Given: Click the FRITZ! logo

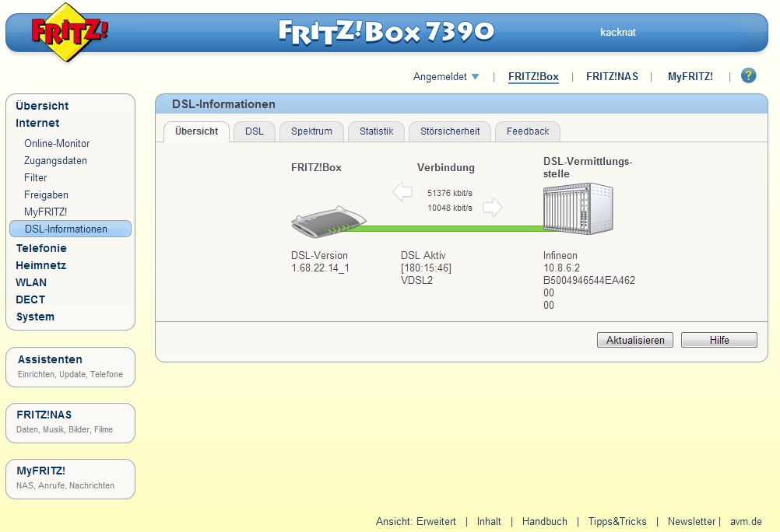Looking at the screenshot, I should click(x=69, y=33).
